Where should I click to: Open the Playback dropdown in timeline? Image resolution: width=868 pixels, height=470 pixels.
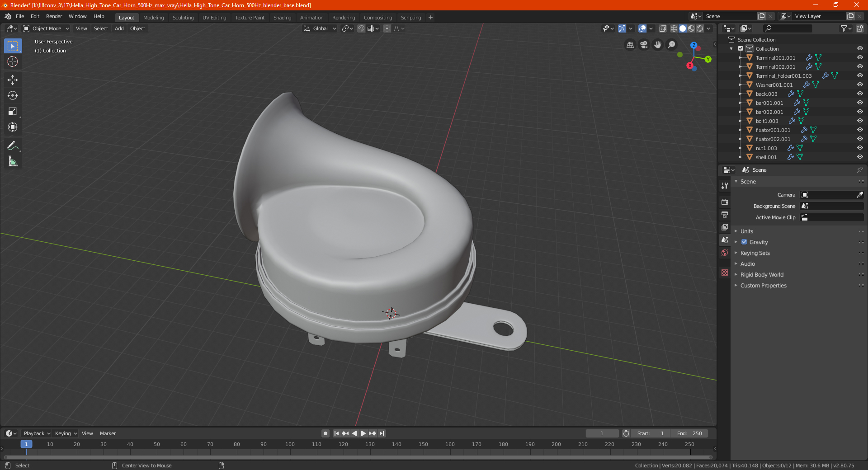pos(37,433)
